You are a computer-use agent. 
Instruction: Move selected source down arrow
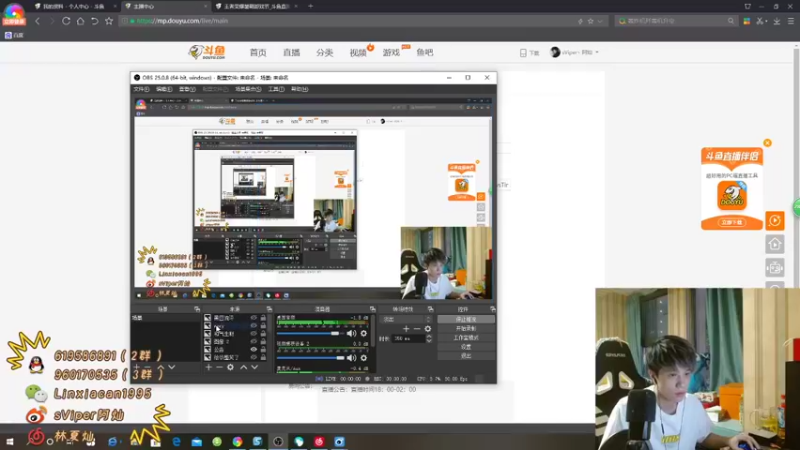[x=254, y=367]
